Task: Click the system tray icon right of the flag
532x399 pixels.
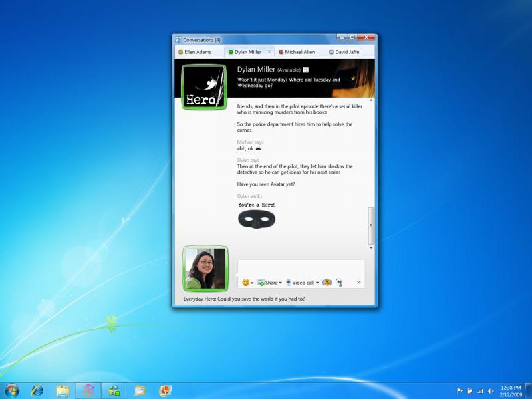Action: 470,391
